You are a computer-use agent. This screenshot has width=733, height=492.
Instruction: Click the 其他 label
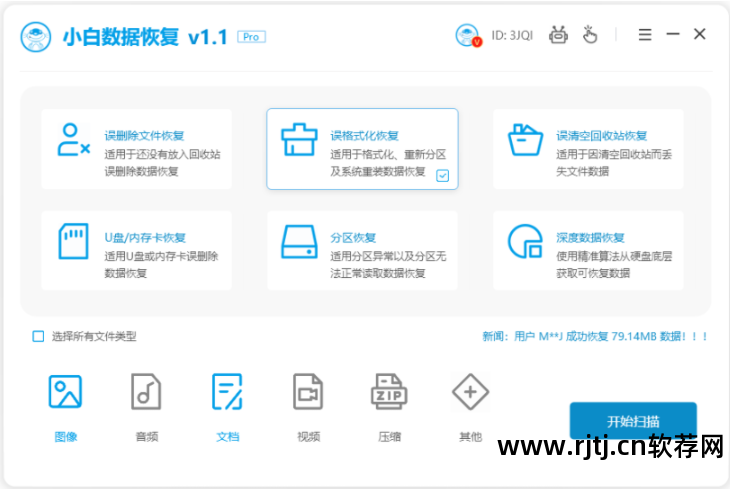[470, 437]
